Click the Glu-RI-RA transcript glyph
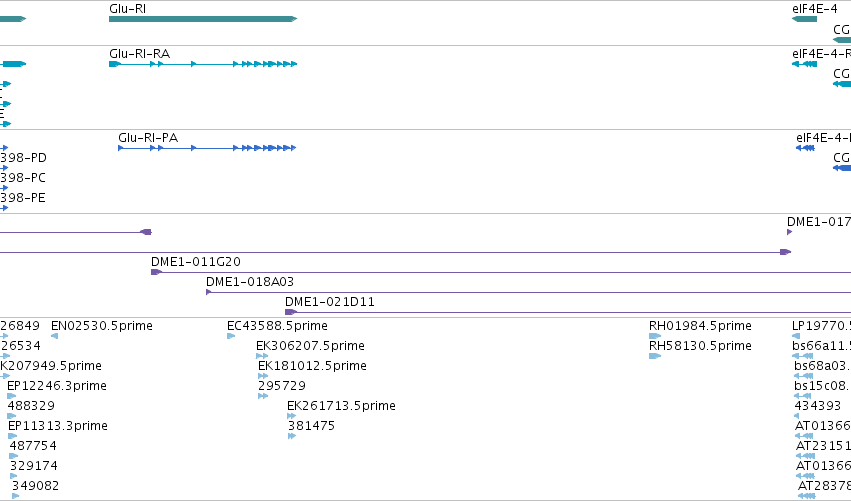The height and width of the screenshot is (501, 851). (x=203, y=64)
